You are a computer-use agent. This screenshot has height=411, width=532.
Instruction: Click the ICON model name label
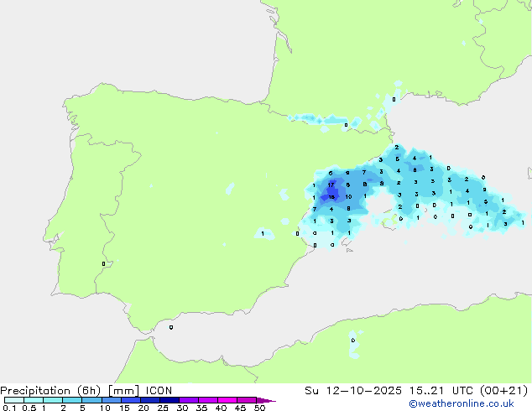click(159, 391)
